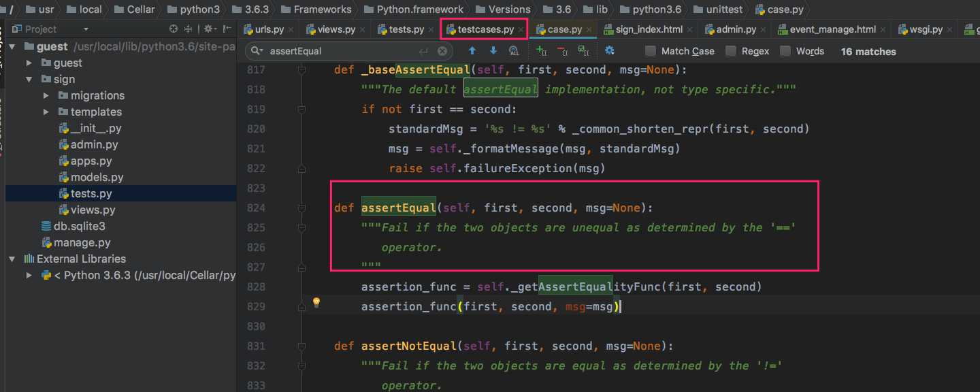Switch to the tests.py editor tab
980x392 pixels.
[x=406, y=29]
